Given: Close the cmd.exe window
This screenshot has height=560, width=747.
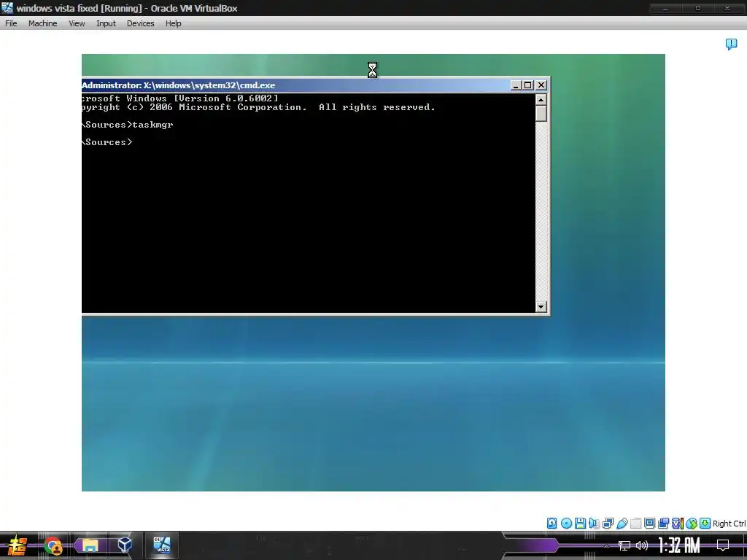Looking at the screenshot, I should click(541, 85).
